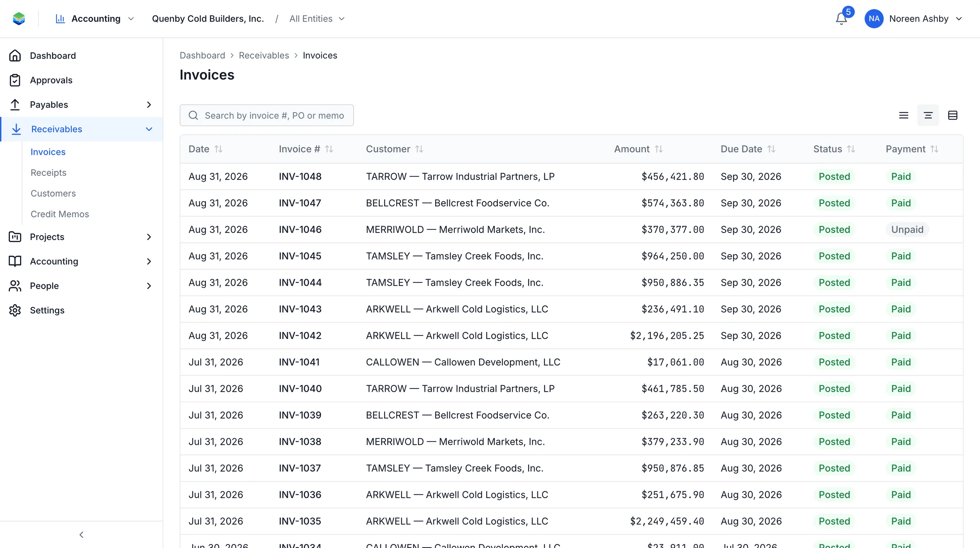Image resolution: width=980 pixels, height=548 pixels.
Task: Click the Settings gear icon
Action: (15, 310)
